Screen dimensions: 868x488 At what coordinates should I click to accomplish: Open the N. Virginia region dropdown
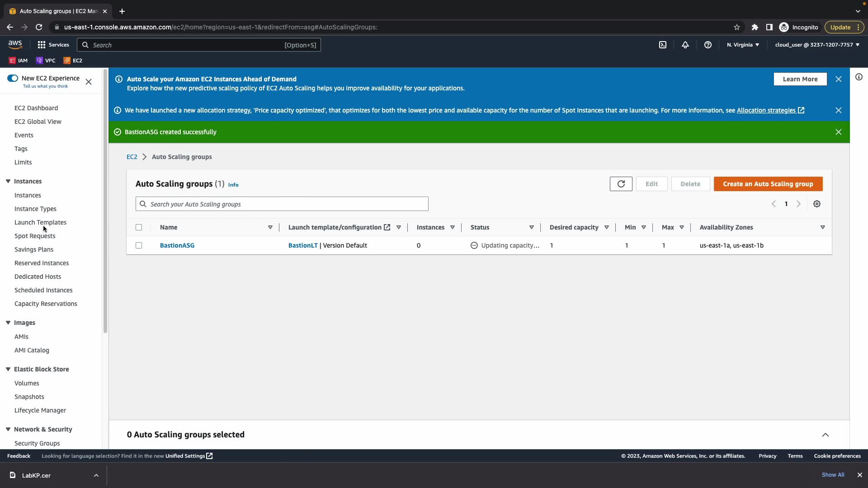point(743,45)
